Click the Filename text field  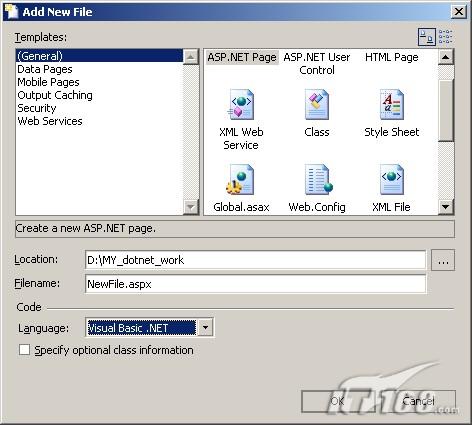(x=255, y=284)
